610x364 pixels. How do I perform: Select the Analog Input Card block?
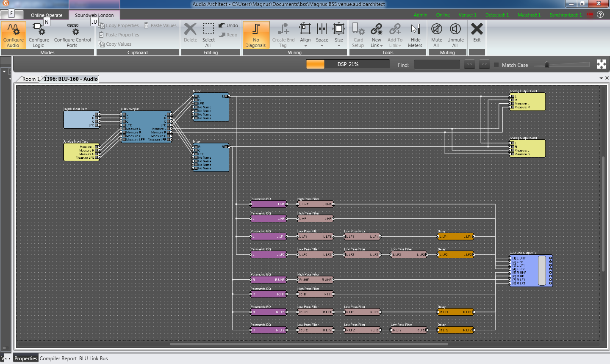pos(81,152)
